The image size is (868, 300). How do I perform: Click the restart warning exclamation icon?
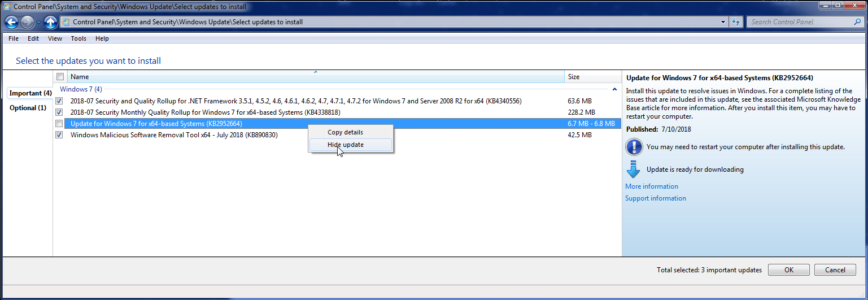coord(634,147)
